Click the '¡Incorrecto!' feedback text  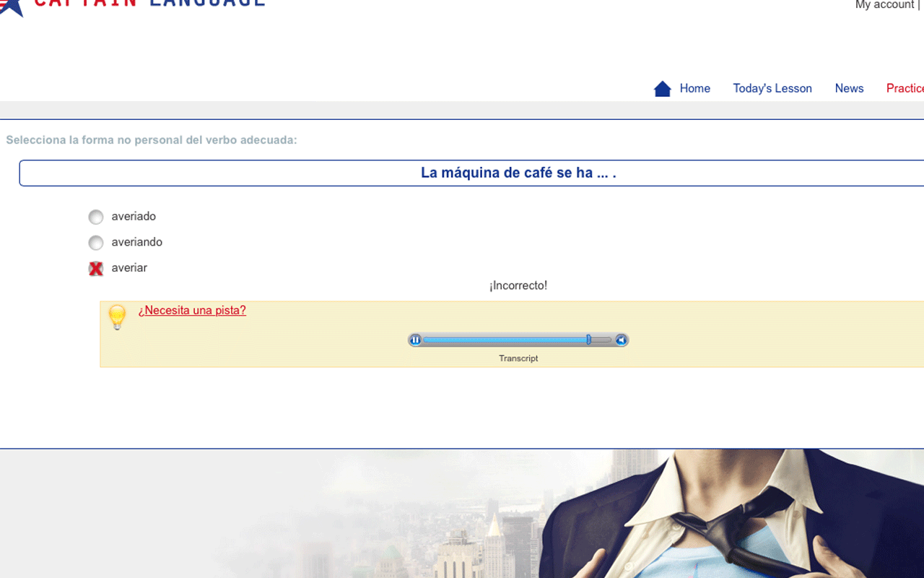click(x=518, y=285)
